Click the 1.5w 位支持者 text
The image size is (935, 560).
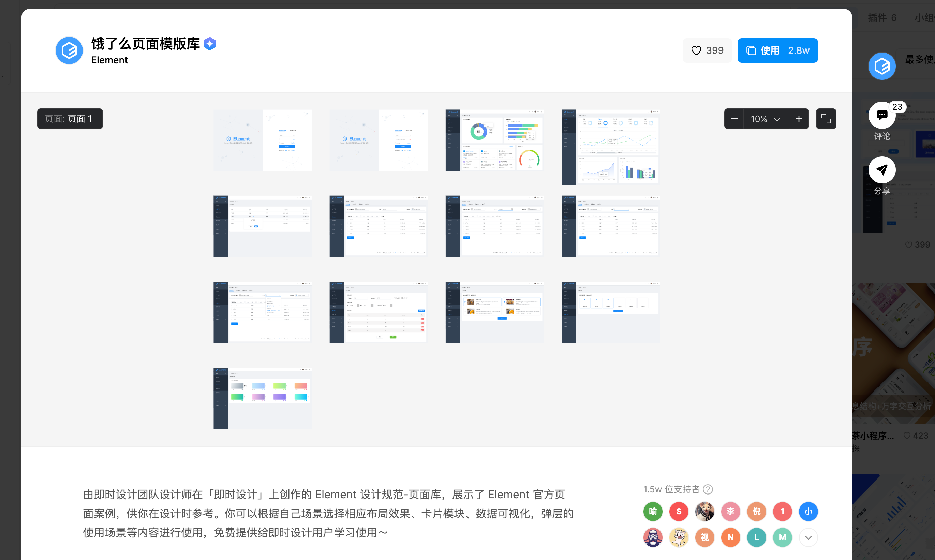(x=671, y=489)
